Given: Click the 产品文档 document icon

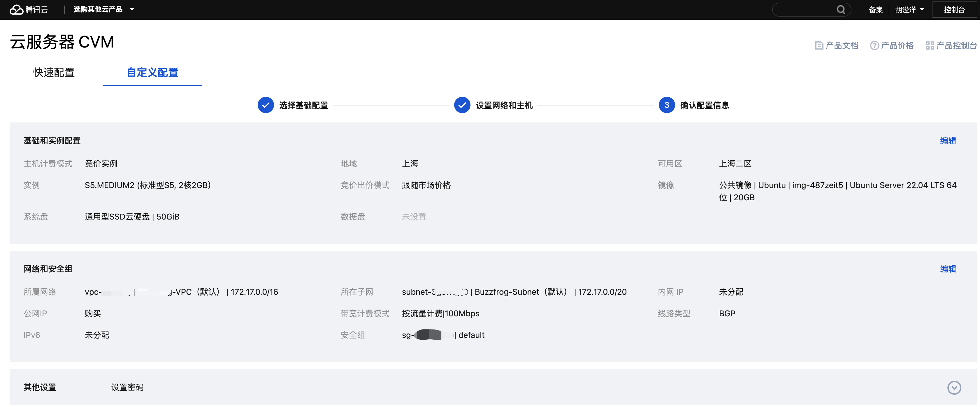Looking at the screenshot, I should (819, 46).
